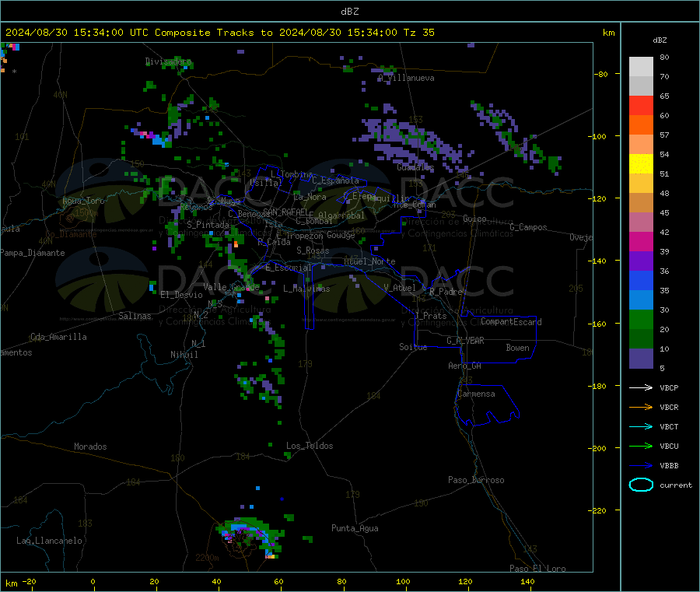700x592 pixels.
Task: Click the Atuel_Norte map label
Action: [369, 261]
